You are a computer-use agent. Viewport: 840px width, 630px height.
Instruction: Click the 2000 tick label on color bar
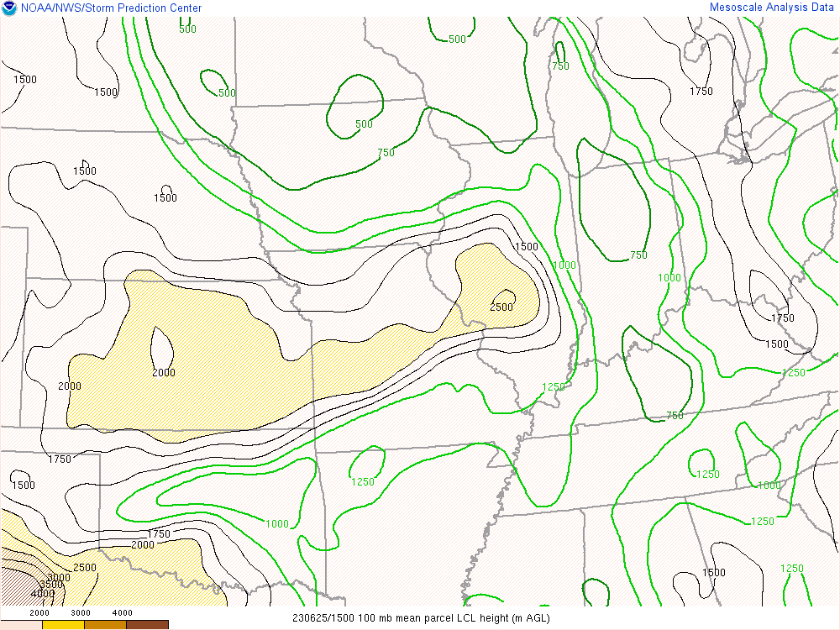pyautogui.click(x=40, y=613)
